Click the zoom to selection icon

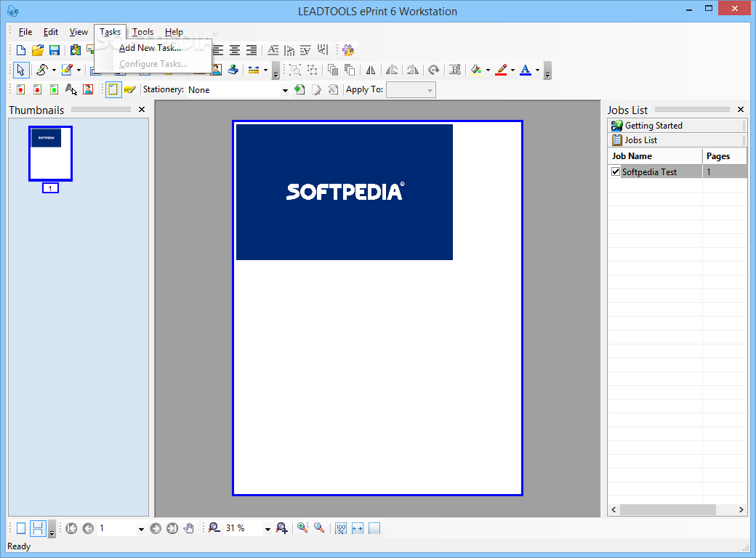[319, 528]
